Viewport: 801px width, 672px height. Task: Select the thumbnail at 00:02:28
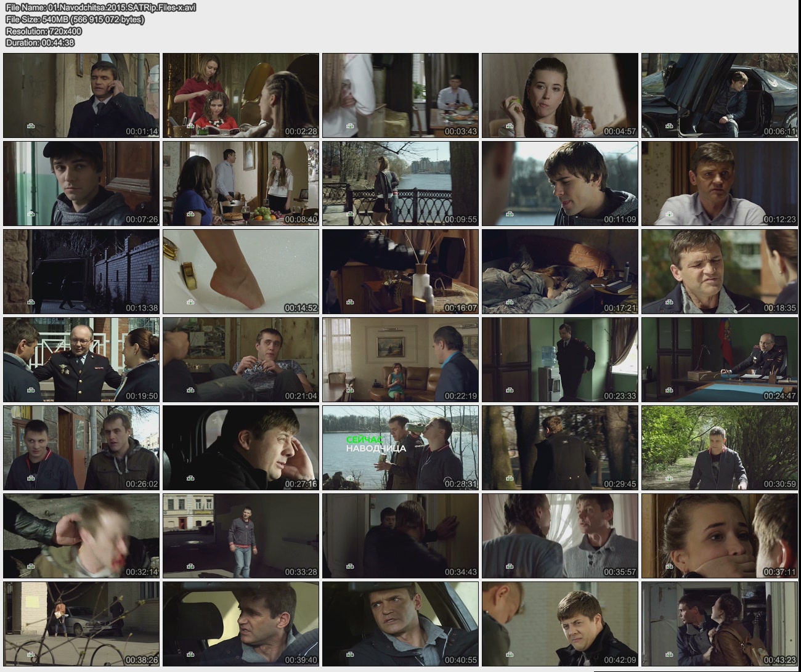(x=241, y=95)
